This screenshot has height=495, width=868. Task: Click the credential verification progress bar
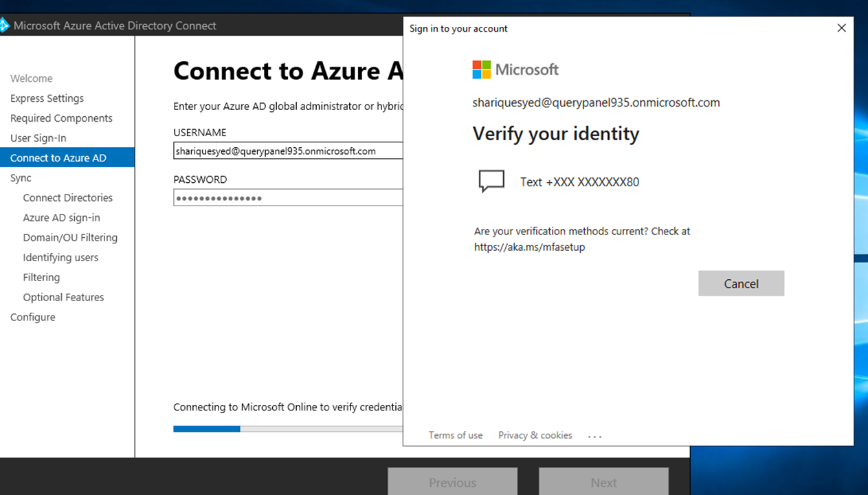pyautogui.click(x=287, y=429)
